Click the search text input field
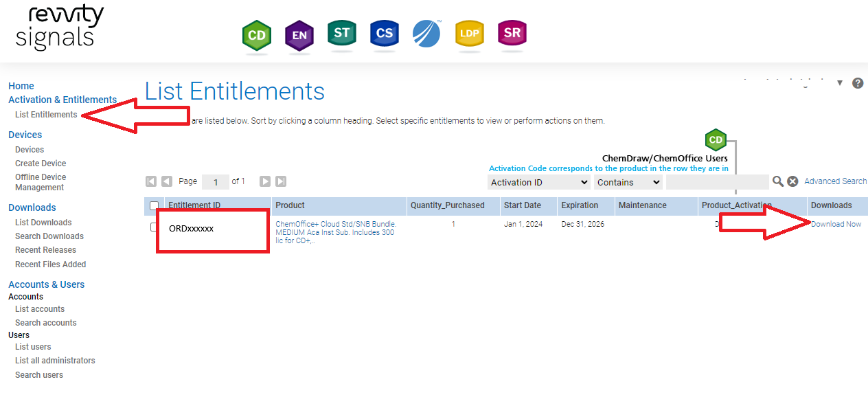This screenshot has height=395, width=868. [x=717, y=182]
